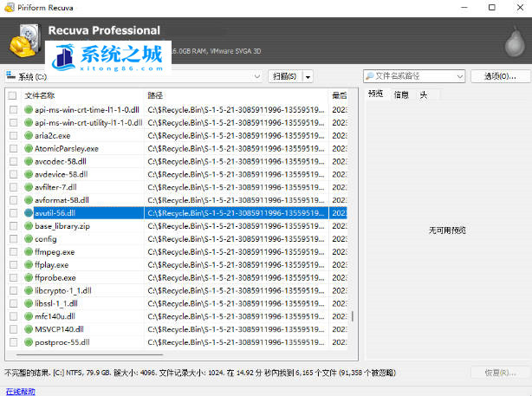Click the 扫描(S) scan button
This screenshot has width=532, height=396.
(285, 76)
